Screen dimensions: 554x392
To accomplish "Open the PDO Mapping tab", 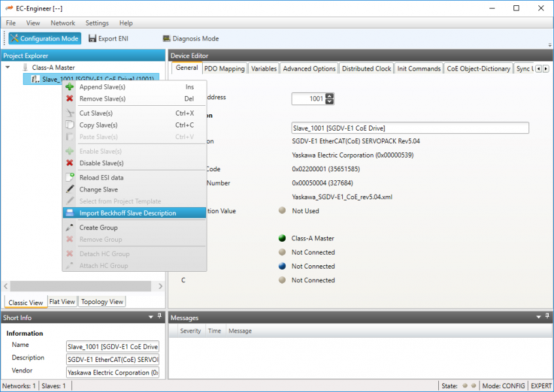I will point(224,69).
